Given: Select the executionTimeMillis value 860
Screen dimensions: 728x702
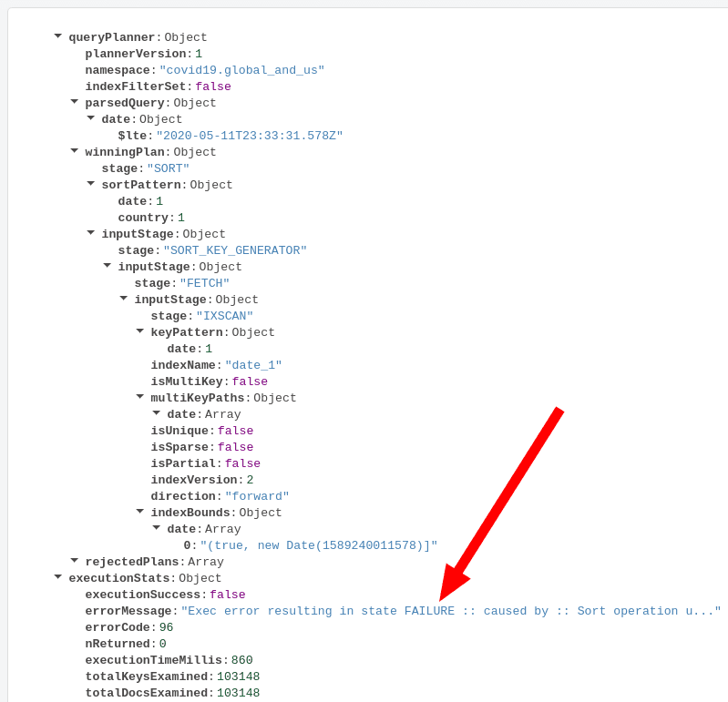Looking at the screenshot, I should pyautogui.click(x=241, y=660).
